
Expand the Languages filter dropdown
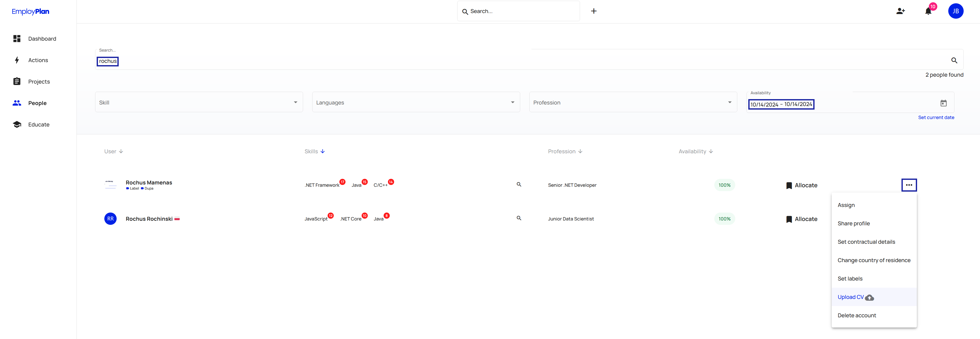[416, 102]
